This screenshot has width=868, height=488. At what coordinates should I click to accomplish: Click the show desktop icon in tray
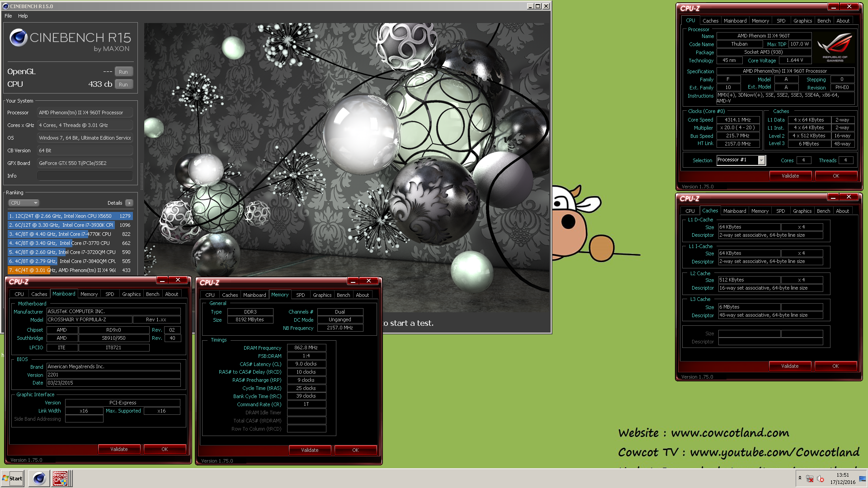tap(863, 479)
